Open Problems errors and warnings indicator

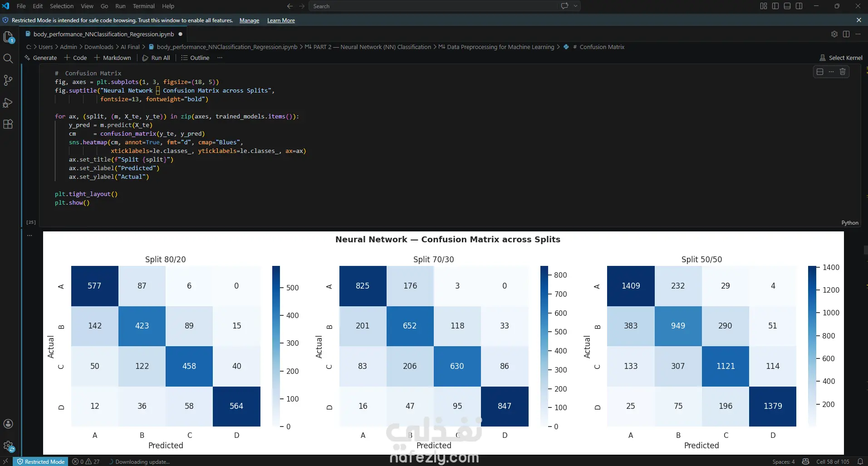click(x=86, y=461)
